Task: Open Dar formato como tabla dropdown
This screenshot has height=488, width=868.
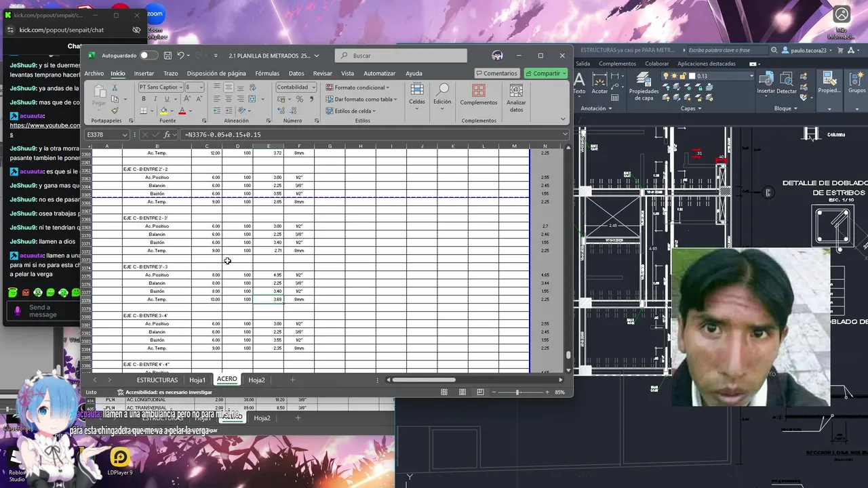Action: pyautogui.click(x=360, y=99)
